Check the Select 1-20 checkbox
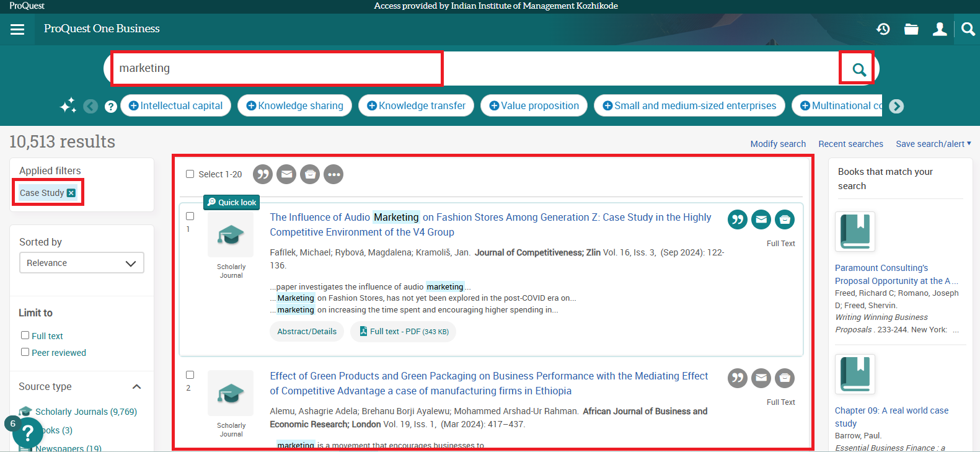The width and height of the screenshot is (980, 452). (190, 174)
